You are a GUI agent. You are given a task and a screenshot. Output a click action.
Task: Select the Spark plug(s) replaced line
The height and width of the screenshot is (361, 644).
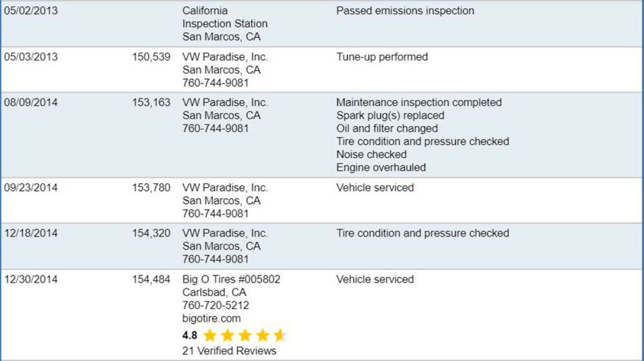click(x=390, y=115)
